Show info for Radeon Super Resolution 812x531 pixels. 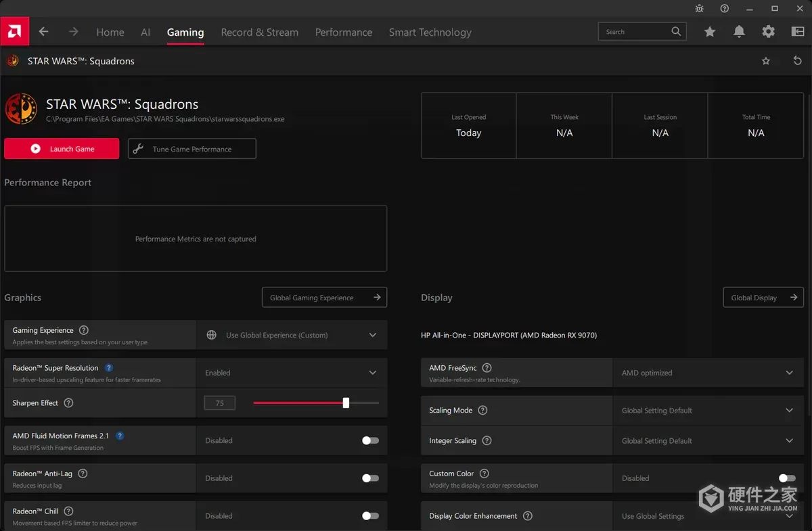109,368
